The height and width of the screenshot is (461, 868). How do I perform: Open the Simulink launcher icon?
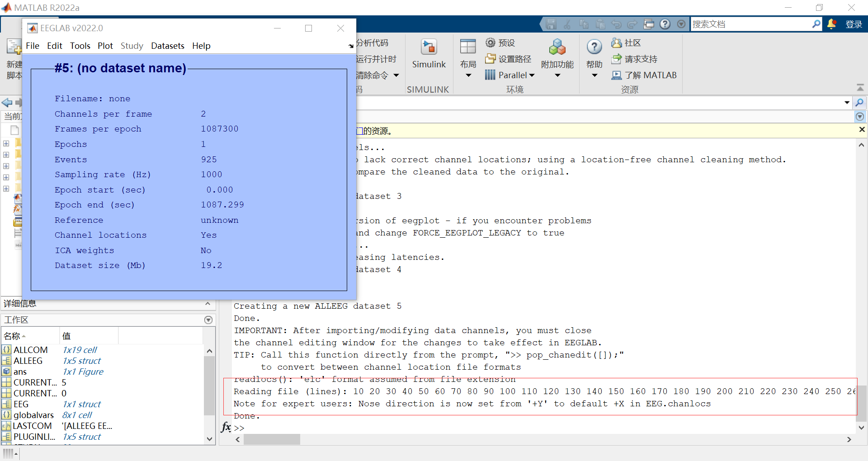click(429, 47)
